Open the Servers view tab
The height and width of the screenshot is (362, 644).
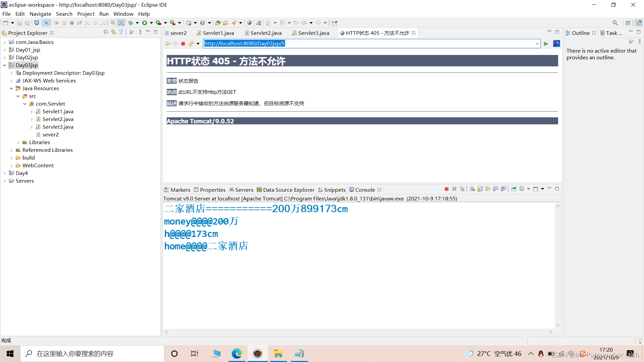pyautogui.click(x=244, y=190)
